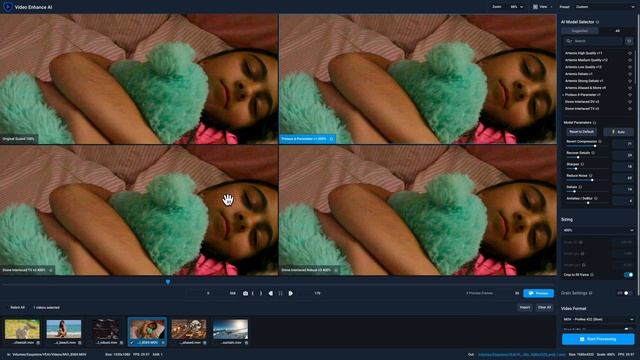Screen dimensions: 640x360
Task: Switch to the All models tab
Action: pyautogui.click(x=617, y=31)
